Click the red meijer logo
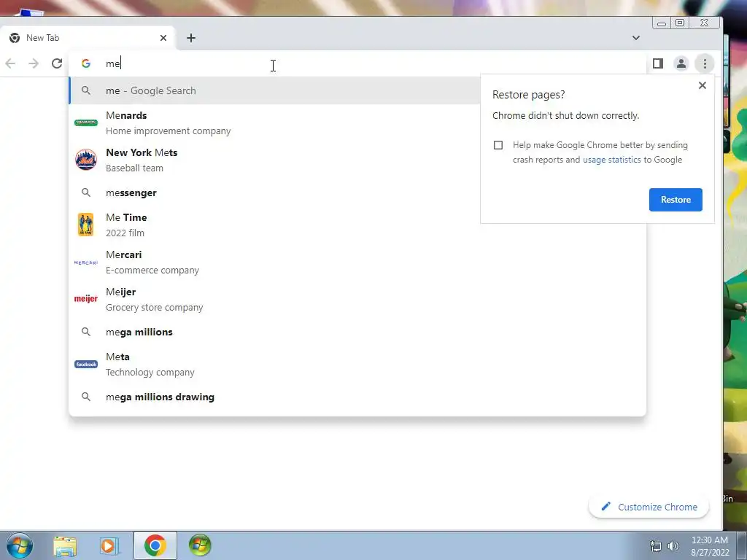The width and height of the screenshot is (747, 560). (86, 299)
